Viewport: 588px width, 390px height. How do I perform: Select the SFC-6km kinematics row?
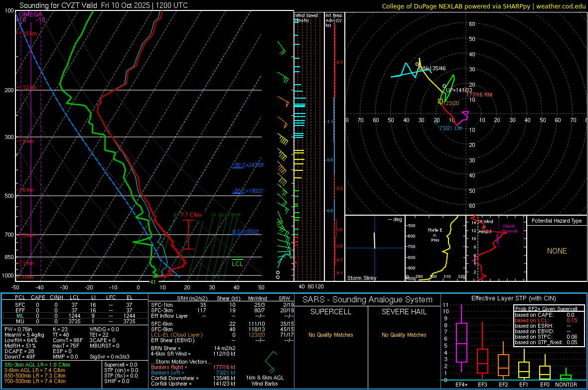[x=222, y=324]
